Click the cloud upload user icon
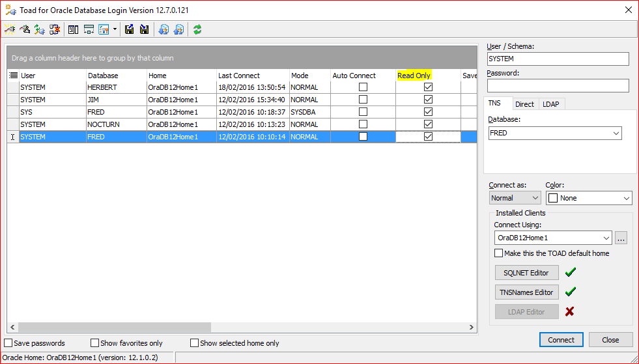 pos(178,29)
